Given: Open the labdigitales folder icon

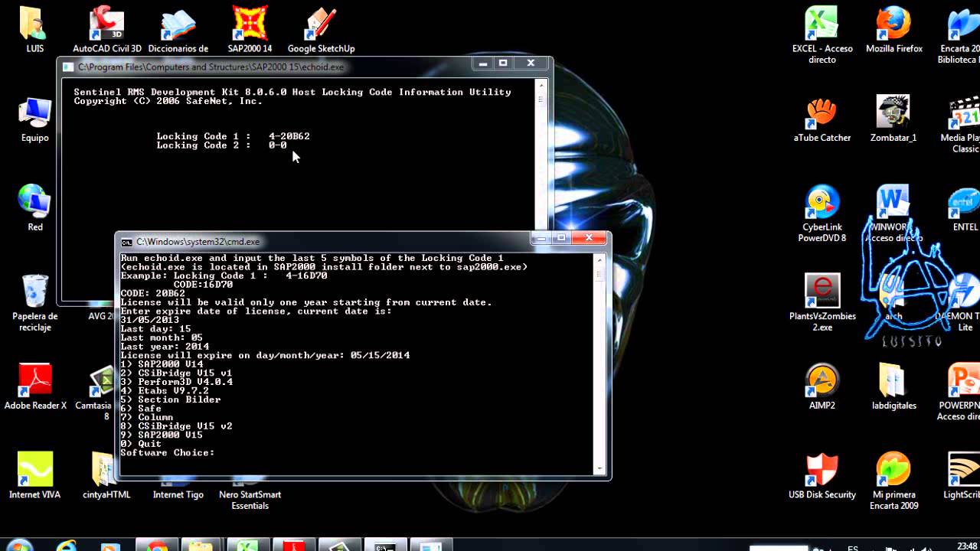Looking at the screenshot, I should point(893,387).
